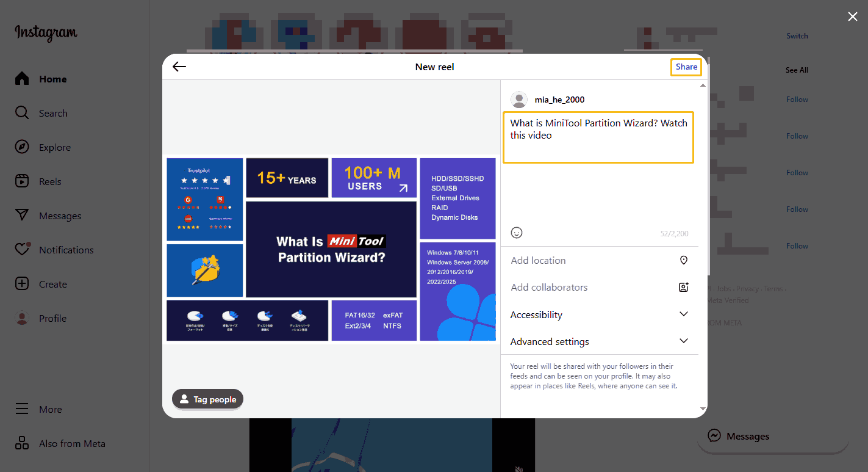868x472 pixels.
Task: Expand the Accessibility section
Action: [x=600, y=314]
